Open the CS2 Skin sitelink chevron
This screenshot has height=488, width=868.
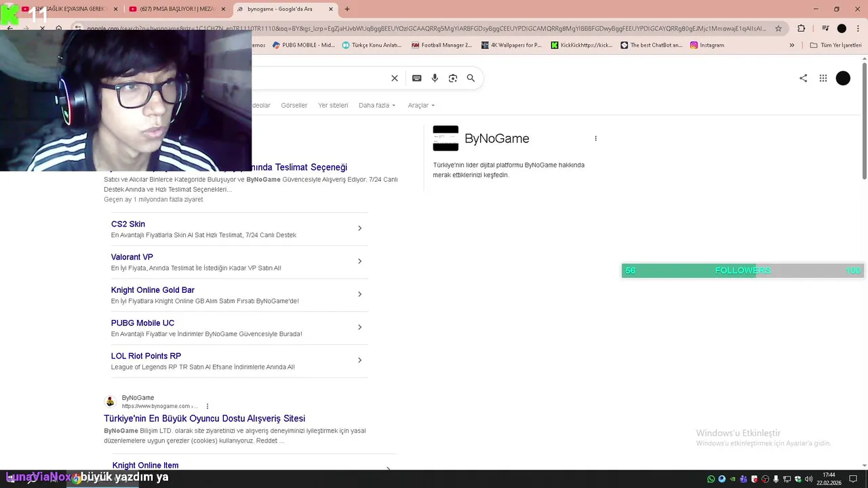(x=359, y=228)
